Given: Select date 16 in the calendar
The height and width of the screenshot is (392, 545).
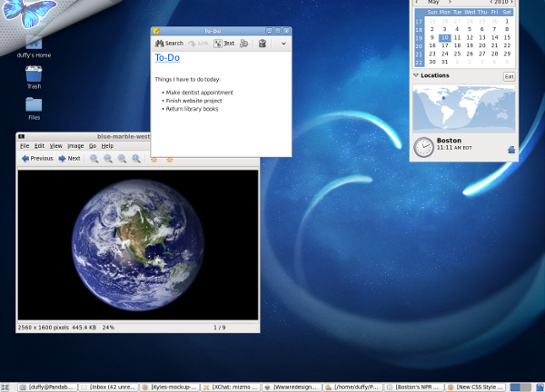Looking at the screenshot, I should point(432,45).
